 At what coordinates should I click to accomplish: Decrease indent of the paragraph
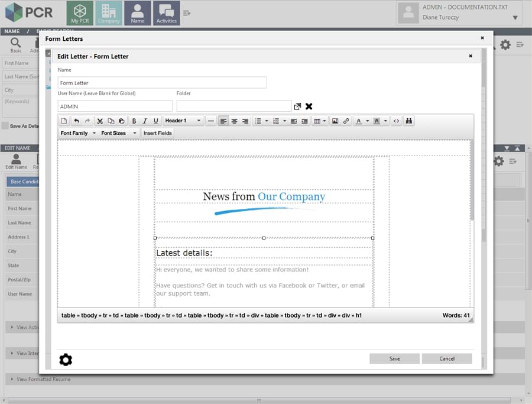click(x=294, y=121)
